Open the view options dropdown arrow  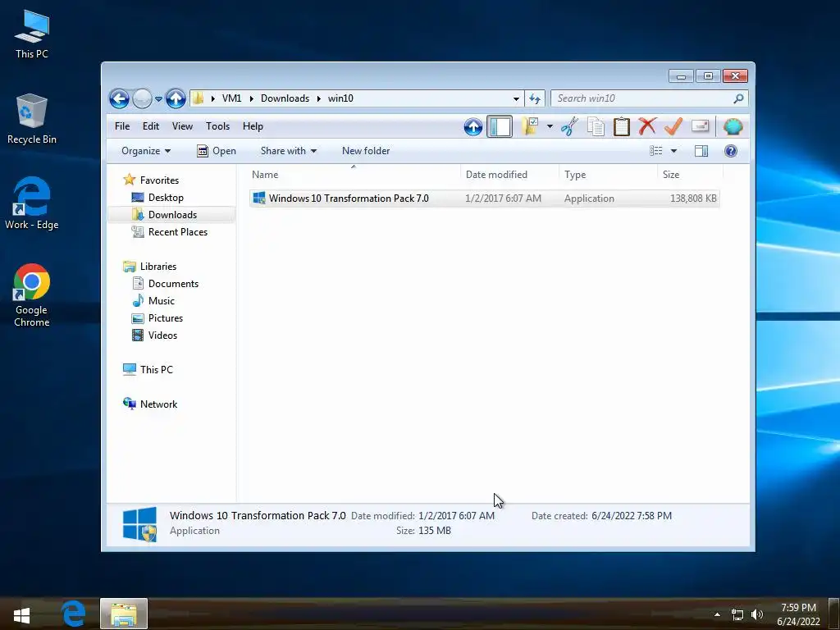coord(673,151)
